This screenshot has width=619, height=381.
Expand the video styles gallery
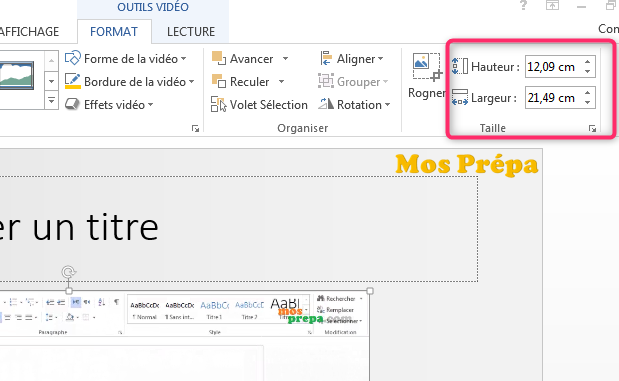point(51,101)
